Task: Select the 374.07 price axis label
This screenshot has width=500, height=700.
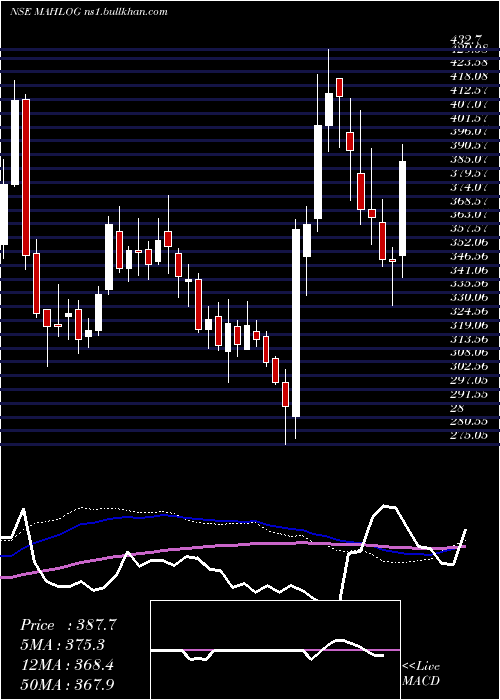Action: (469, 187)
